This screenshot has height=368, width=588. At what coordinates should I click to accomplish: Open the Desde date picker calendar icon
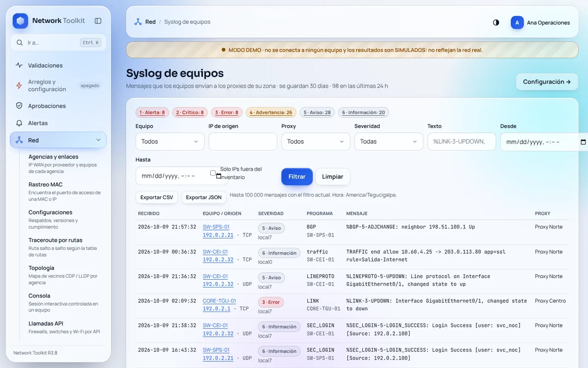(583, 142)
